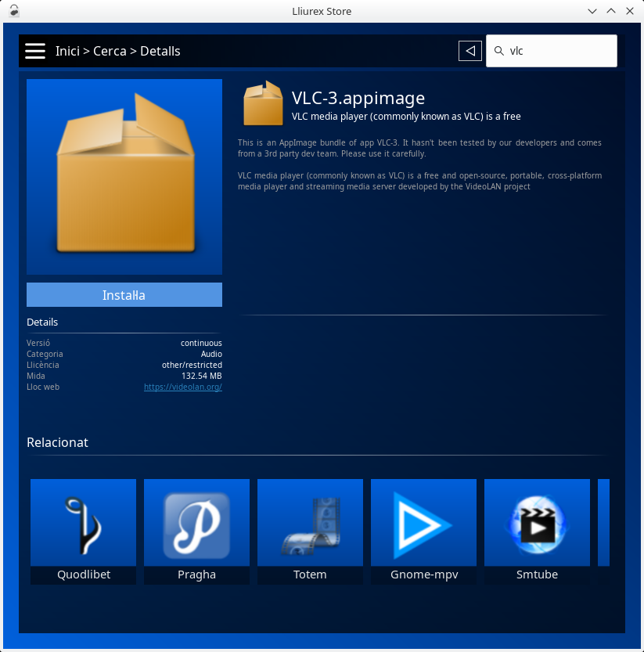Click the window lock icon in title bar
The height and width of the screenshot is (652, 644).
tap(14, 11)
